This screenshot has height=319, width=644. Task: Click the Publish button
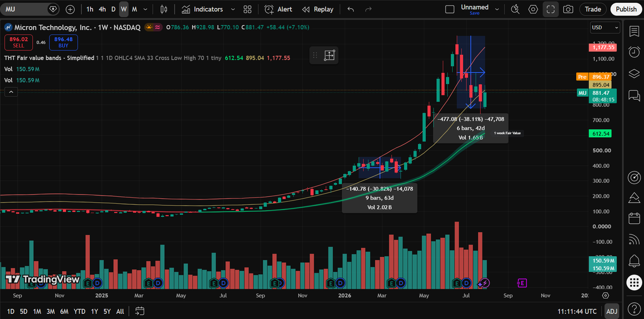tap(626, 9)
